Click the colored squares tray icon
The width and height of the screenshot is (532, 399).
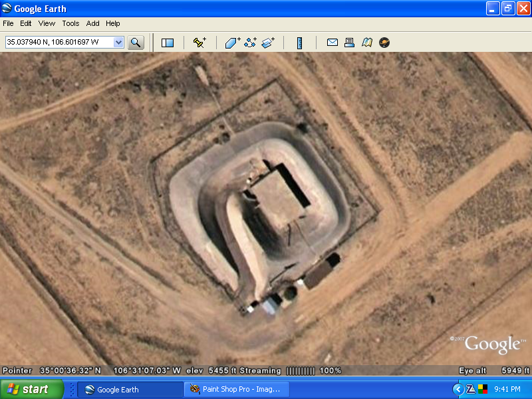click(x=483, y=389)
